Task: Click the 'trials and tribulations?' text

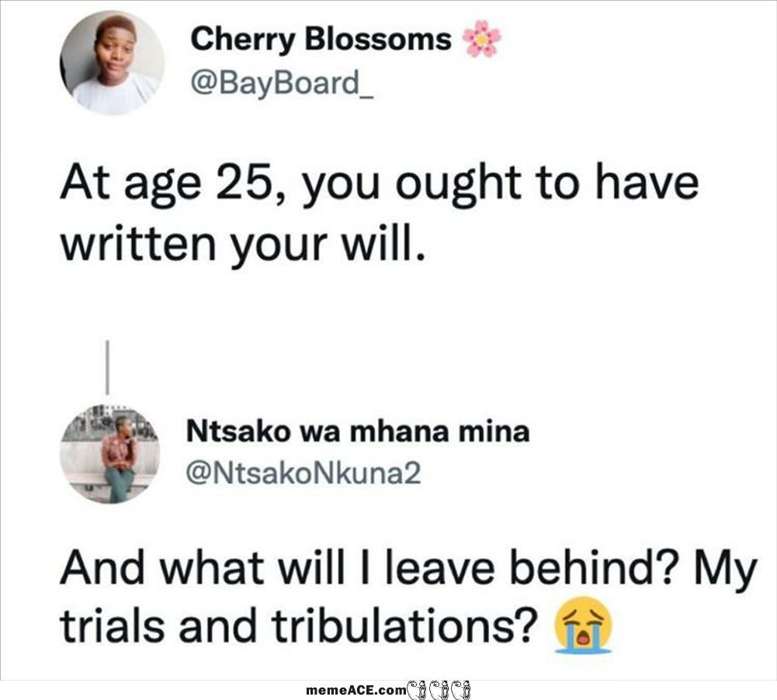Action: pos(299,624)
